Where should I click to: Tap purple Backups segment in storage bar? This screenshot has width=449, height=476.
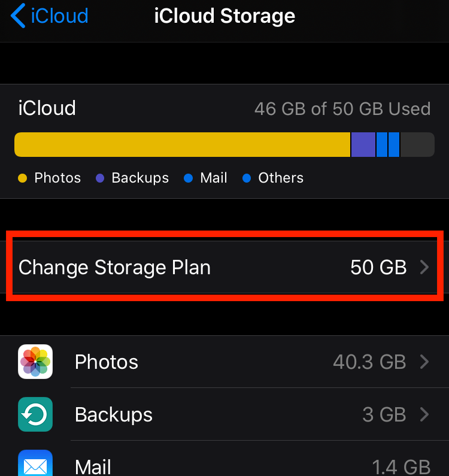tap(363, 145)
